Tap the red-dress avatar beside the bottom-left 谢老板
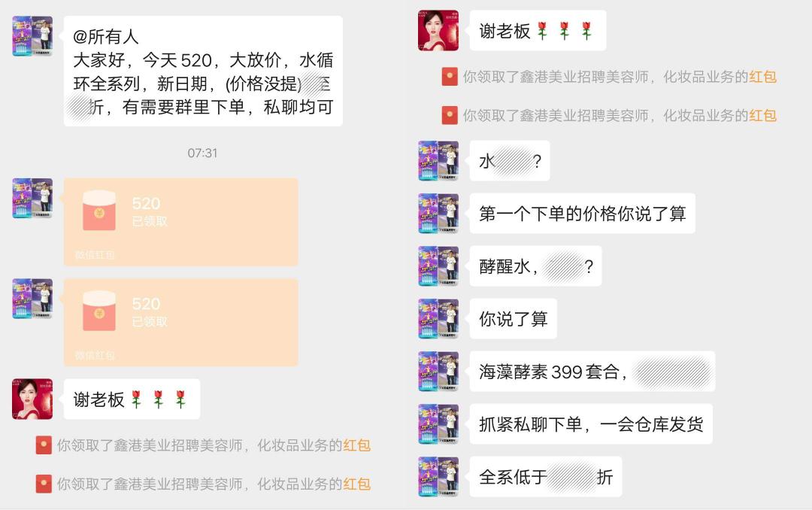The height and width of the screenshot is (510, 812). (32, 399)
